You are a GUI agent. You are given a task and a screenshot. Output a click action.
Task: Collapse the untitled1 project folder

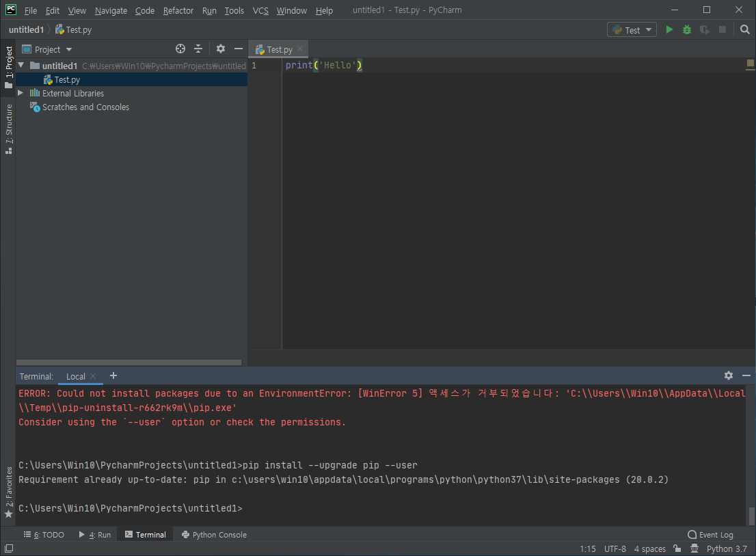pyautogui.click(x=21, y=65)
